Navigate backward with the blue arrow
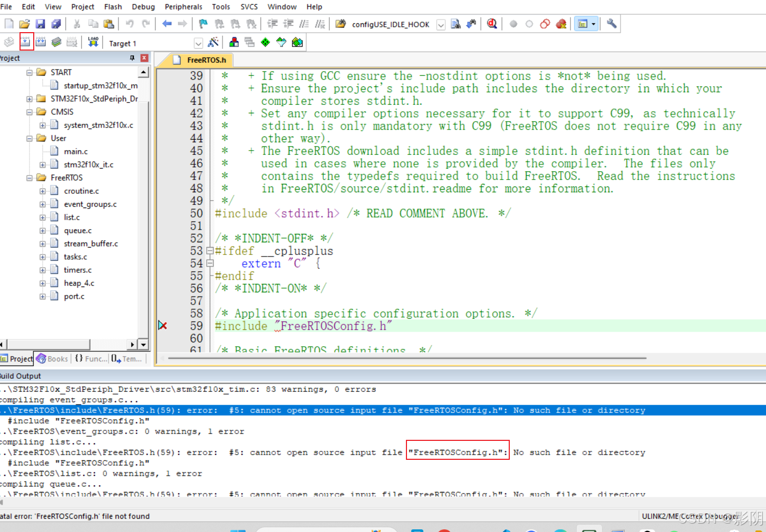 tap(167, 24)
